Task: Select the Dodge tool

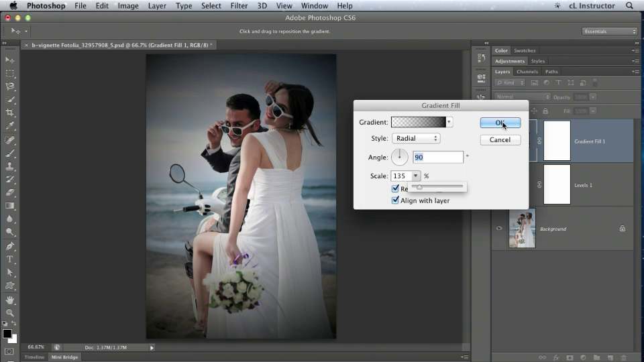Action: click(x=10, y=233)
